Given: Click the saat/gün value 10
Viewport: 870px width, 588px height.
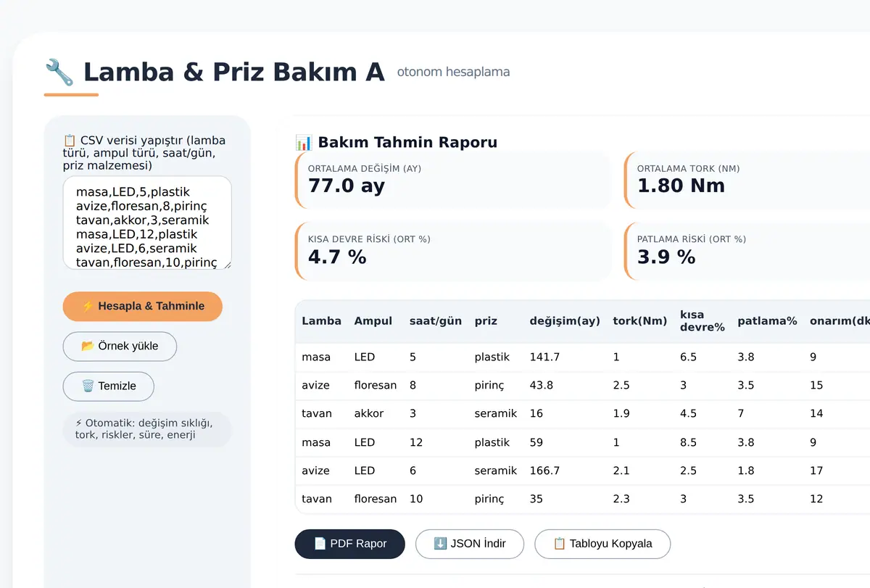Looking at the screenshot, I should (416, 499).
